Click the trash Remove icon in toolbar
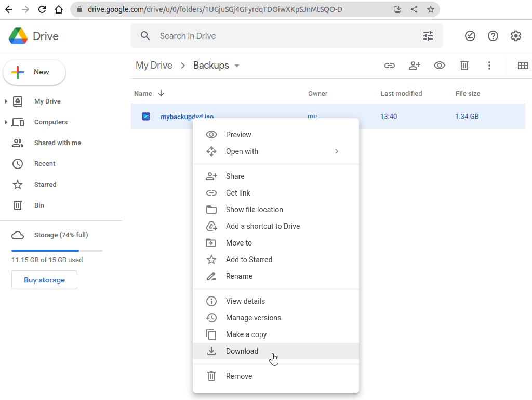Screen dimensions: 532x400 (464, 66)
